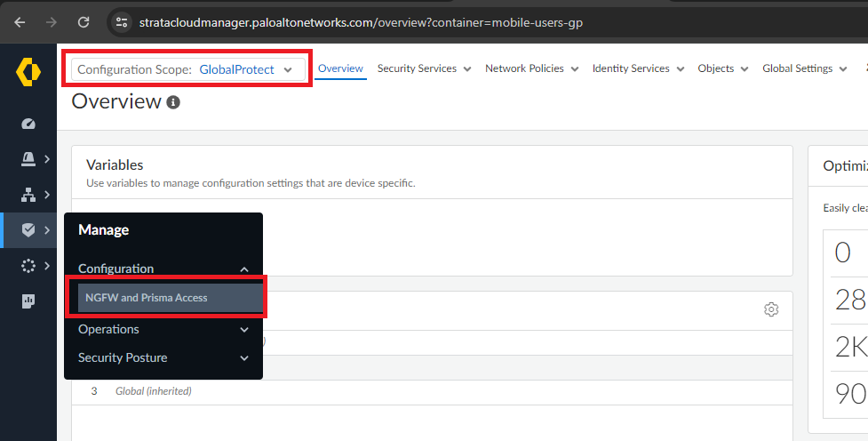Click the Variables panel heading
Viewport: 868px width, 441px height.
coord(115,165)
